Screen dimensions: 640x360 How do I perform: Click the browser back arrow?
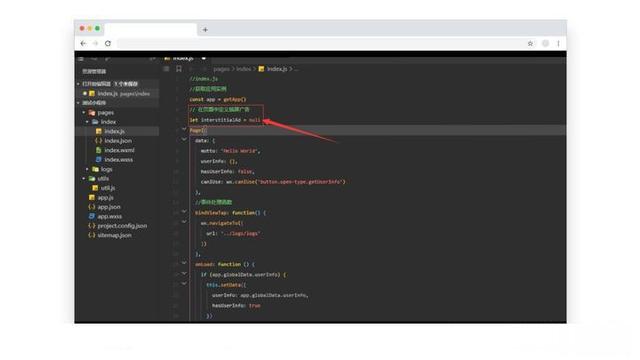click(83, 43)
